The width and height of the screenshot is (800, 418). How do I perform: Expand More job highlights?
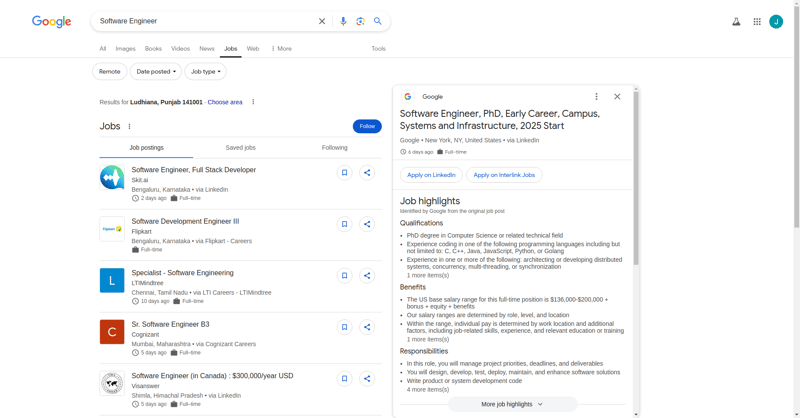(512, 404)
